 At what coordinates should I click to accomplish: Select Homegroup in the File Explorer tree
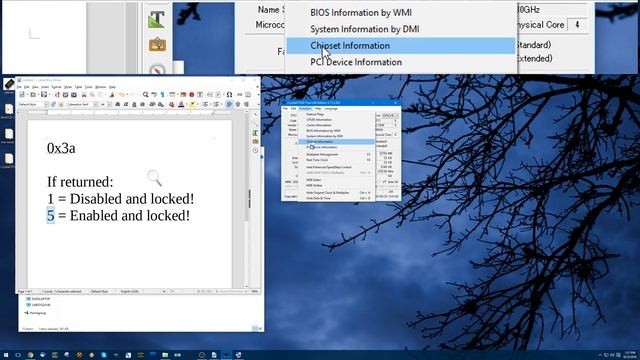(x=36, y=313)
